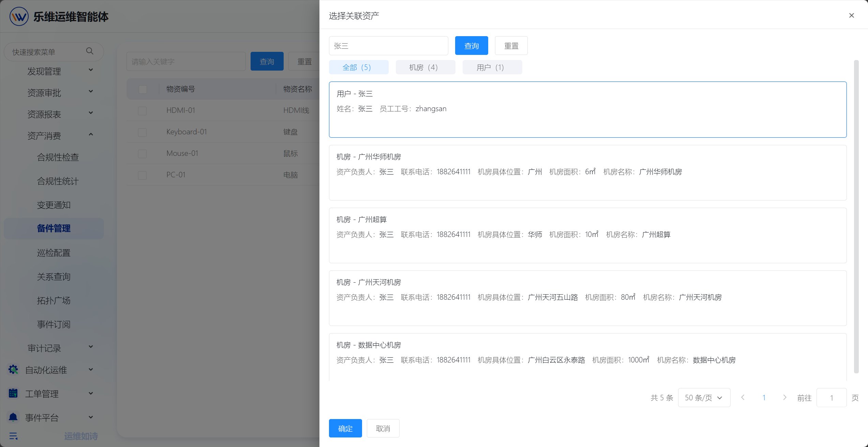This screenshot has height=447, width=868.
Task: Select page 1 in pagination
Action: [x=764, y=398]
